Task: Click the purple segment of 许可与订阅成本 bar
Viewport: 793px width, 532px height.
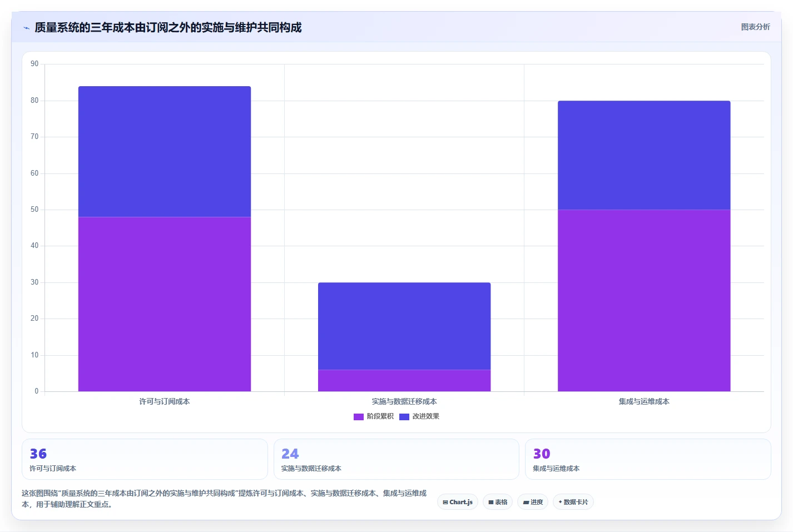Action: pyautogui.click(x=165, y=304)
